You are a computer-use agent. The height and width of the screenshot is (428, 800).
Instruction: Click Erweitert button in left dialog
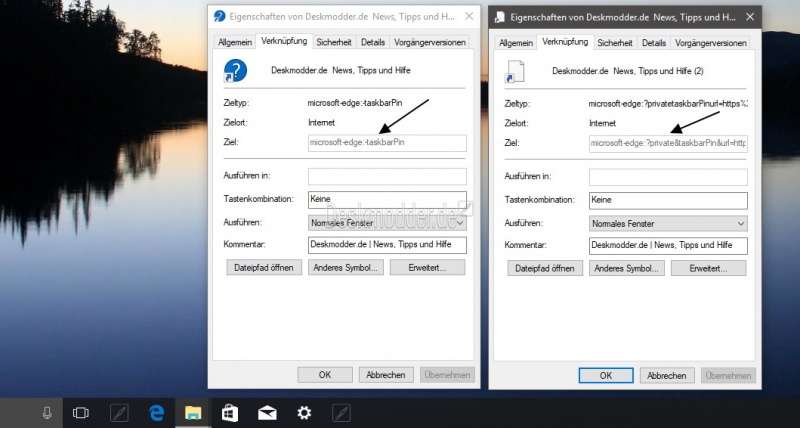pos(428,267)
